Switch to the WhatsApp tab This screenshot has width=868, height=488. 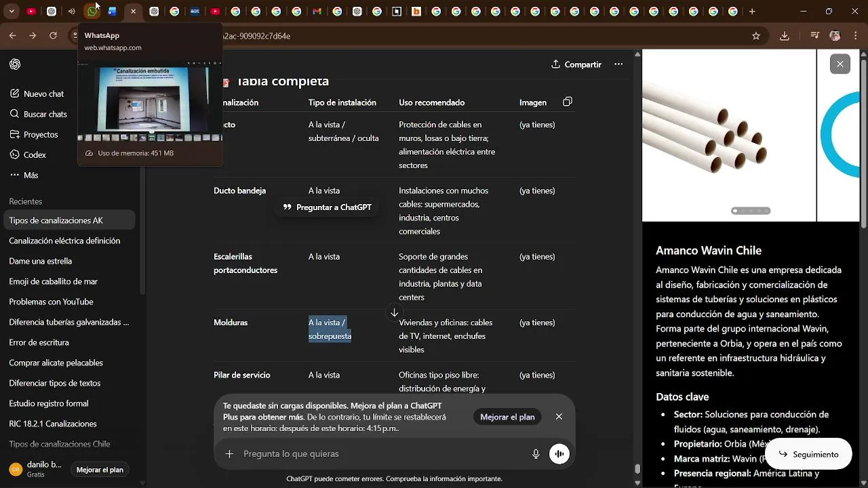point(92,12)
